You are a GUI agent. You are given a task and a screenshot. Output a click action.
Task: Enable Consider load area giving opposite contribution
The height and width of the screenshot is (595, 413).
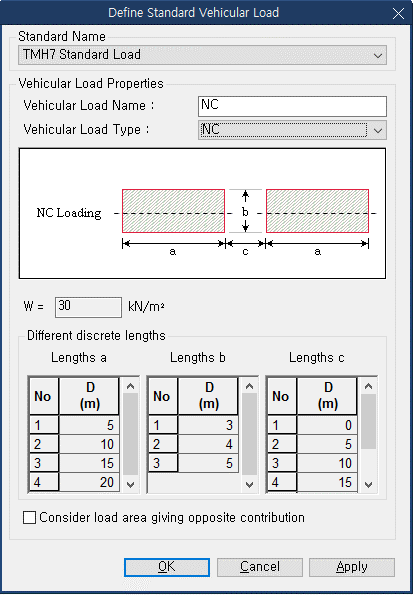click(x=29, y=518)
